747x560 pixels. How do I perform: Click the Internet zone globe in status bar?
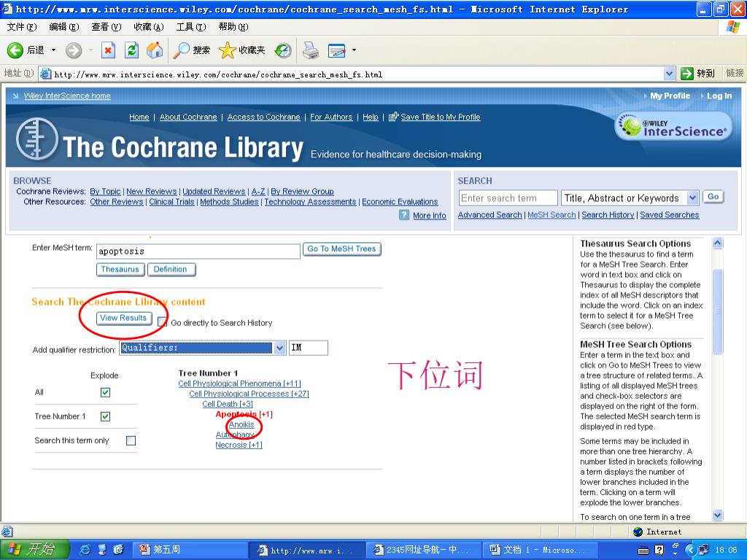[638, 532]
